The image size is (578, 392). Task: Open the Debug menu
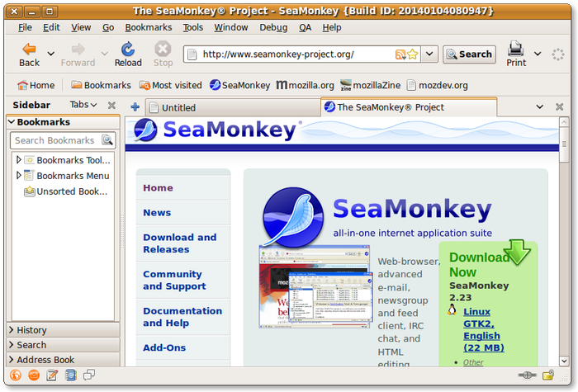[x=273, y=27]
